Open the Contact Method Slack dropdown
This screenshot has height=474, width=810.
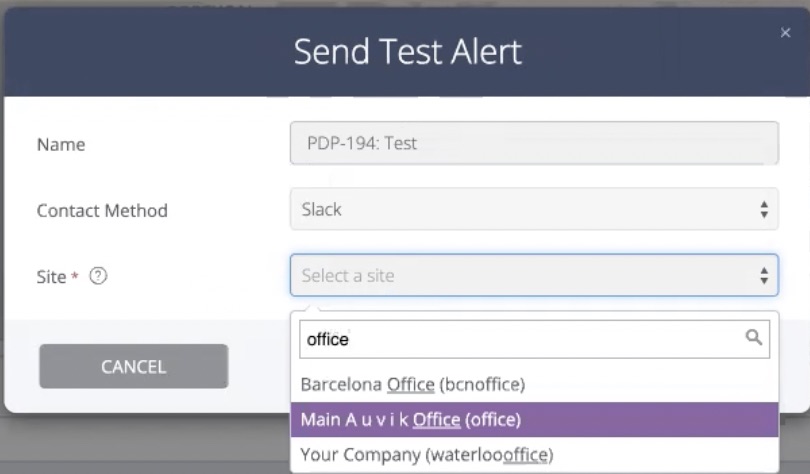(534, 209)
